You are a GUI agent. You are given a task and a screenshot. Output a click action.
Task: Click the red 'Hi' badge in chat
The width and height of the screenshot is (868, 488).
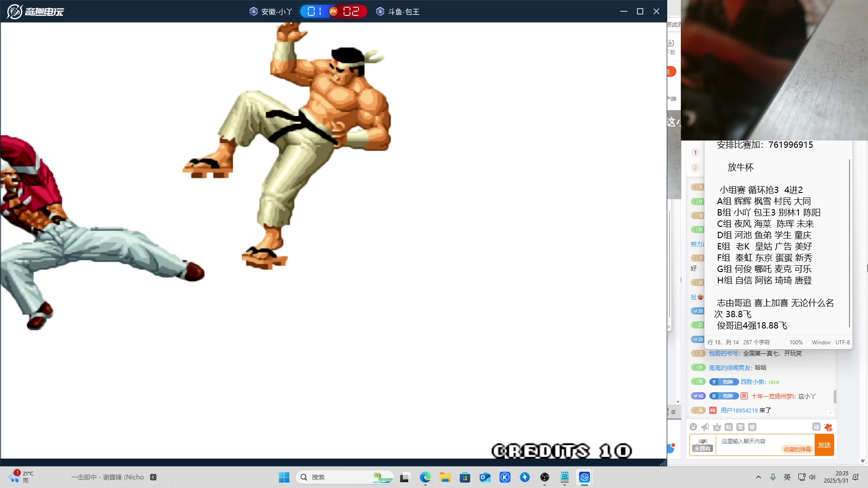713,410
